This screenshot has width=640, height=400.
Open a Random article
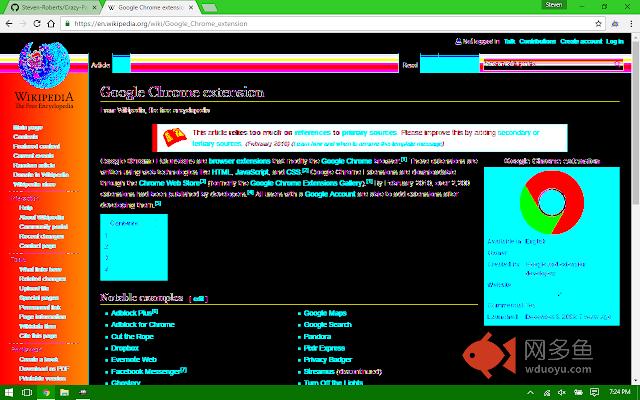point(34,165)
